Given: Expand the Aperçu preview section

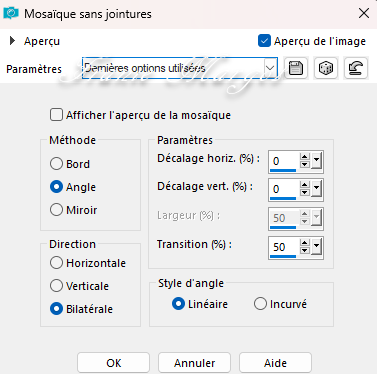Looking at the screenshot, I should 12,41.
